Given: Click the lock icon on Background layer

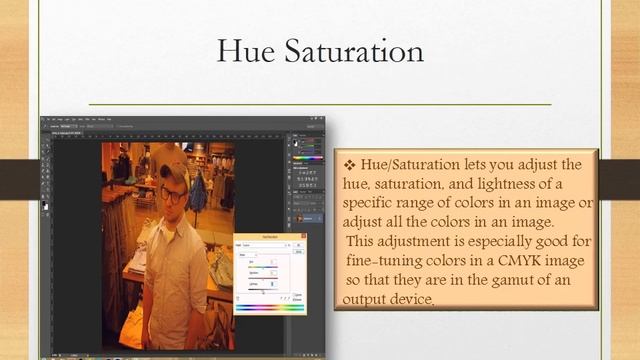Looking at the screenshot, I should click(x=319, y=218).
